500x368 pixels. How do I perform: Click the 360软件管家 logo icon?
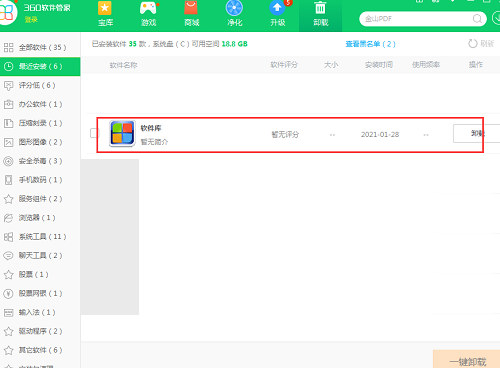(7, 12)
